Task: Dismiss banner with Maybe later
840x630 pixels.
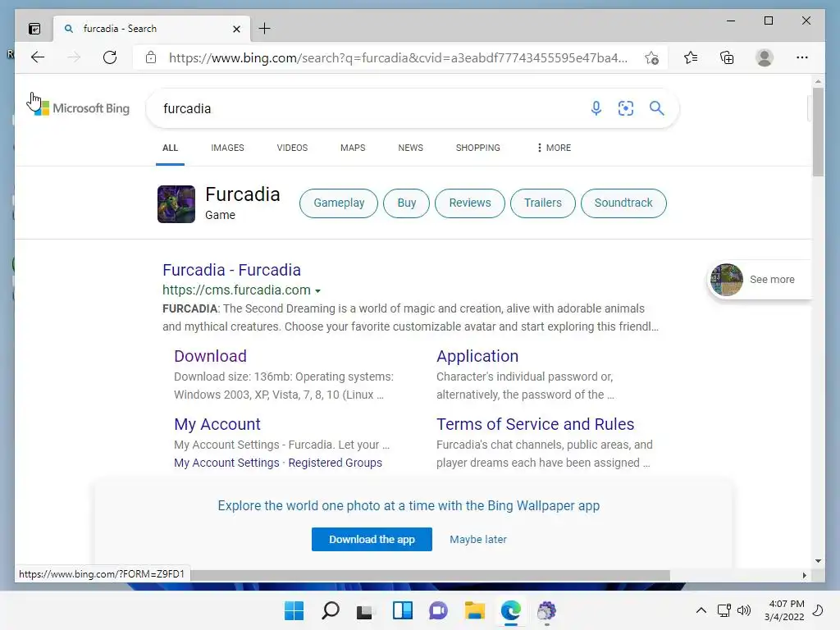Action: tap(478, 540)
